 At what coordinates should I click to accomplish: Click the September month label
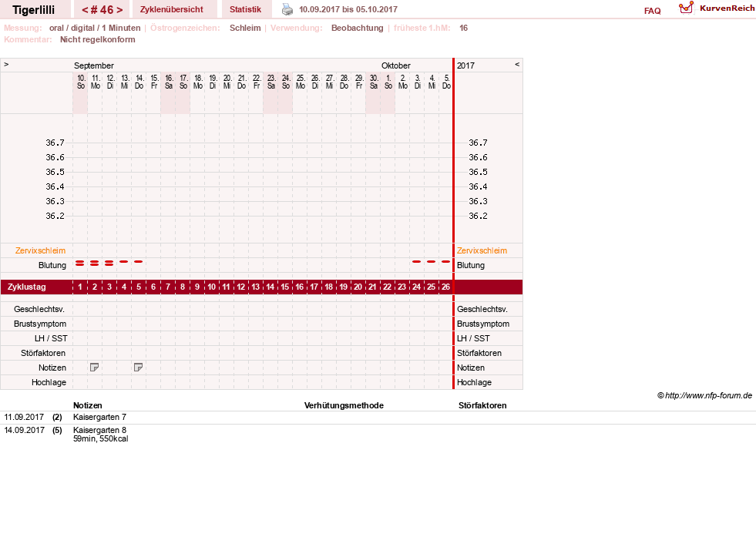(x=94, y=65)
